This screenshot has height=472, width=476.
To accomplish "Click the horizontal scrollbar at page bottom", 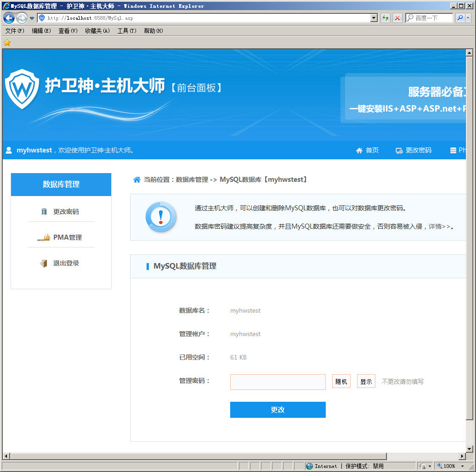I will (198, 456).
